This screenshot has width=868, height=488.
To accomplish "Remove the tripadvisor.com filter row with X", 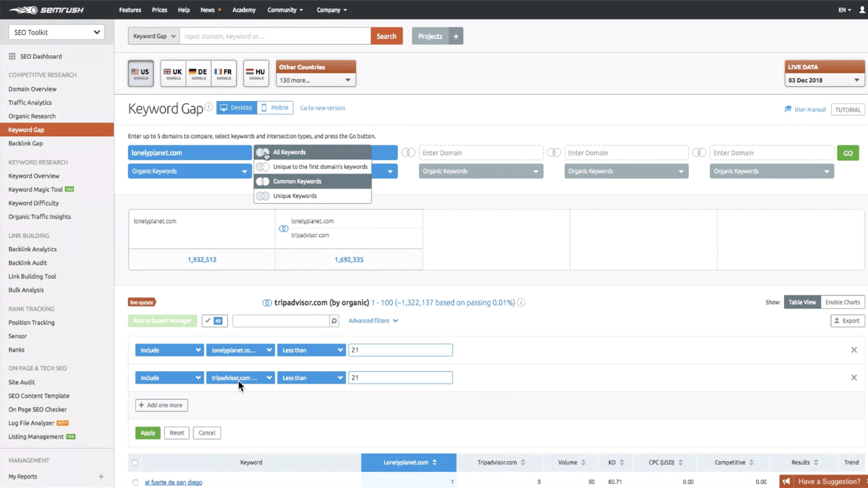I will tap(854, 378).
